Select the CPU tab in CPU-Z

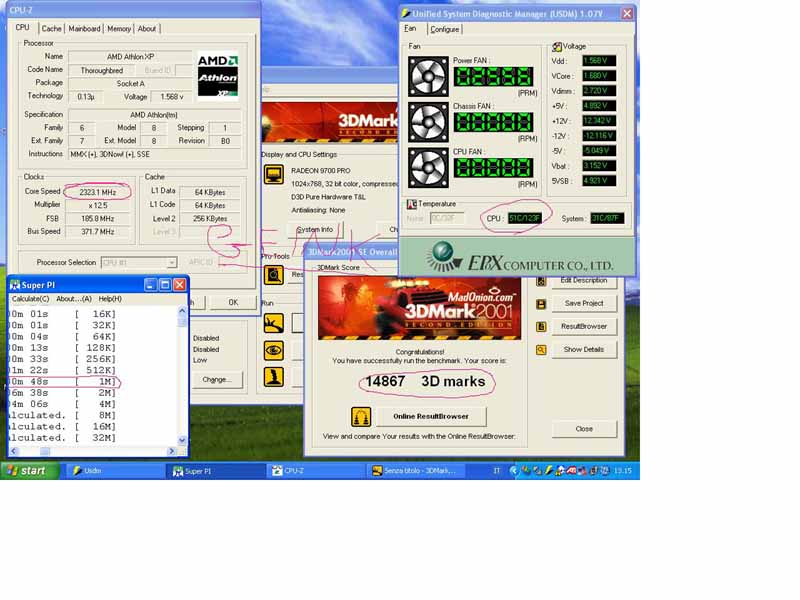coord(22,28)
